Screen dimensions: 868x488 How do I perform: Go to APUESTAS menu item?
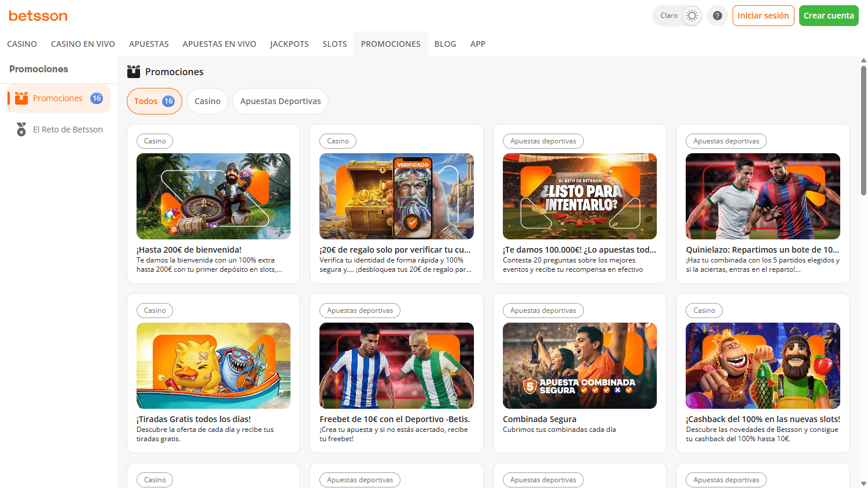149,44
